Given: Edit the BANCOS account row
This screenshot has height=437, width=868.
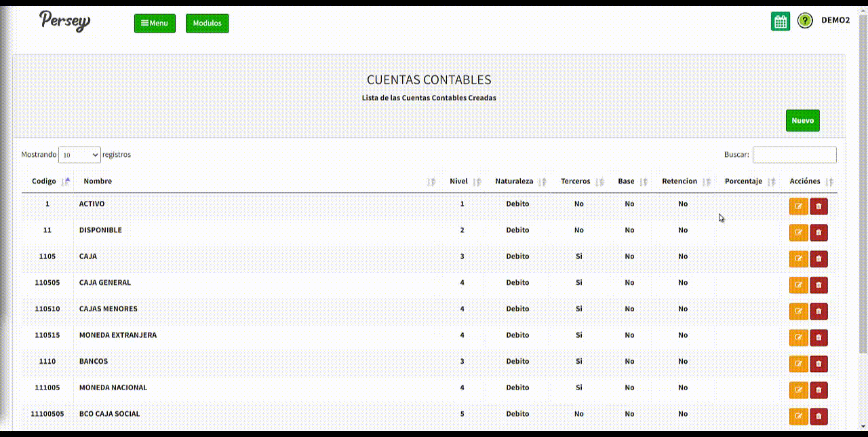Looking at the screenshot, I should click(798, 364).
